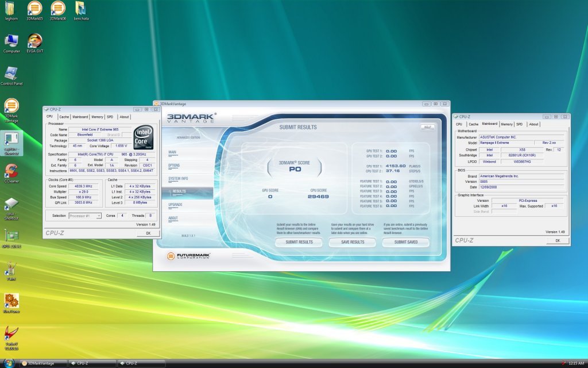Select the Computer desktop icon

(x=11, y=43)
